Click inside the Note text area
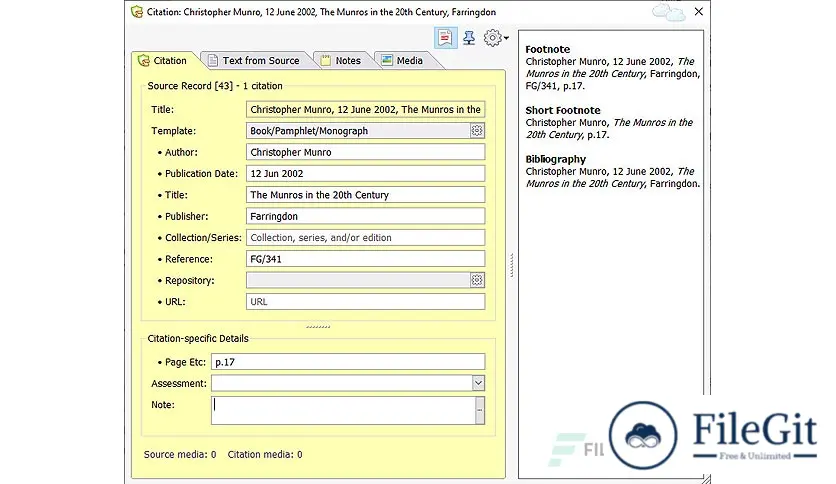Viewport: 836px width, 484px height. 343,410
